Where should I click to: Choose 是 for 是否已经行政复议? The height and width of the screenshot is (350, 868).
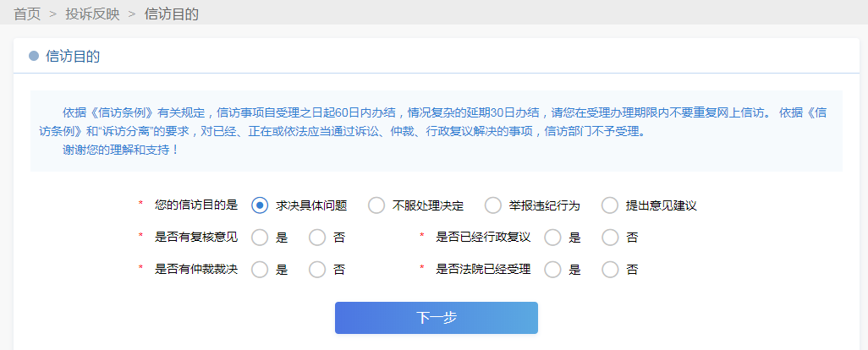click(x=553, y=238)
